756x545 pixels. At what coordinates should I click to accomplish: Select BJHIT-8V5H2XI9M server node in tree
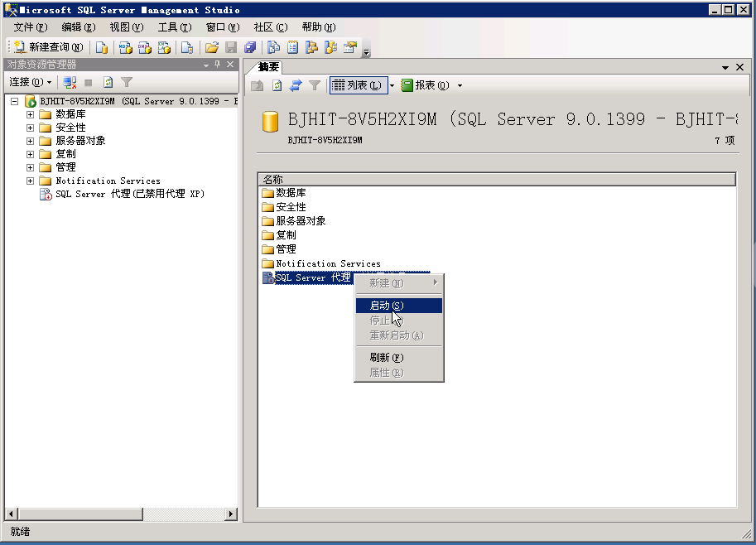click(x=131, y=101)
